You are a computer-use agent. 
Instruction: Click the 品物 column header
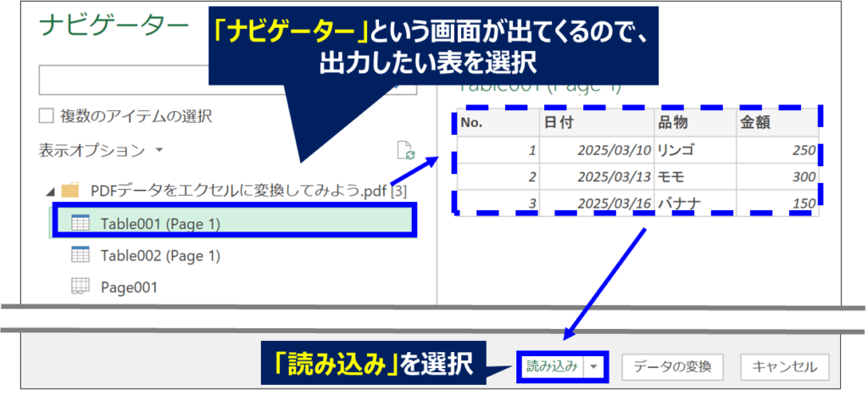tap(695, 123)
